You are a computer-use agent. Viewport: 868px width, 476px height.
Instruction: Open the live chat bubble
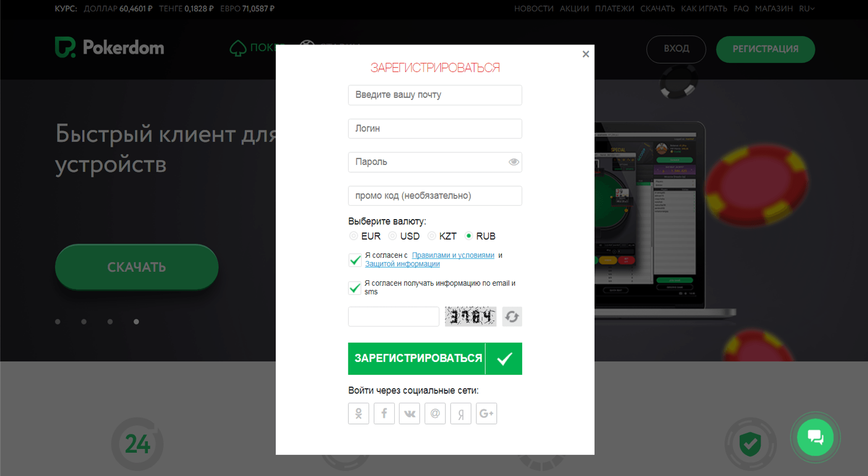815,437
